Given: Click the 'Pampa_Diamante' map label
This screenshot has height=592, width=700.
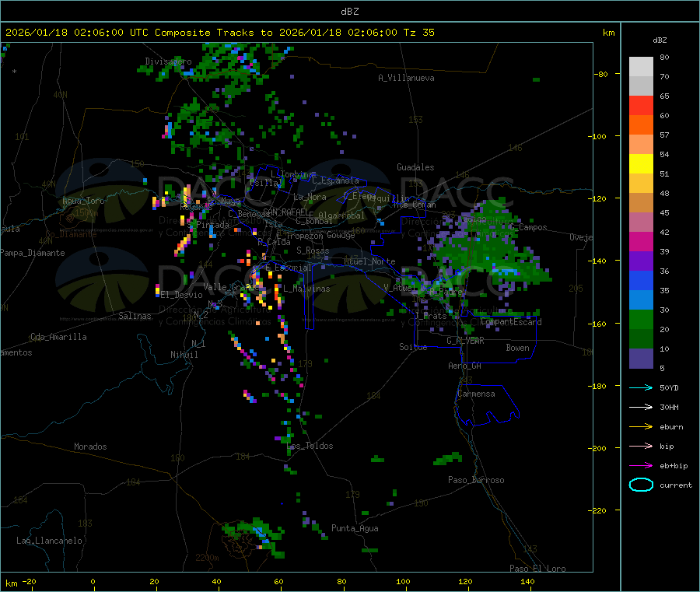Looking at the screenshot, I should 33,253.
